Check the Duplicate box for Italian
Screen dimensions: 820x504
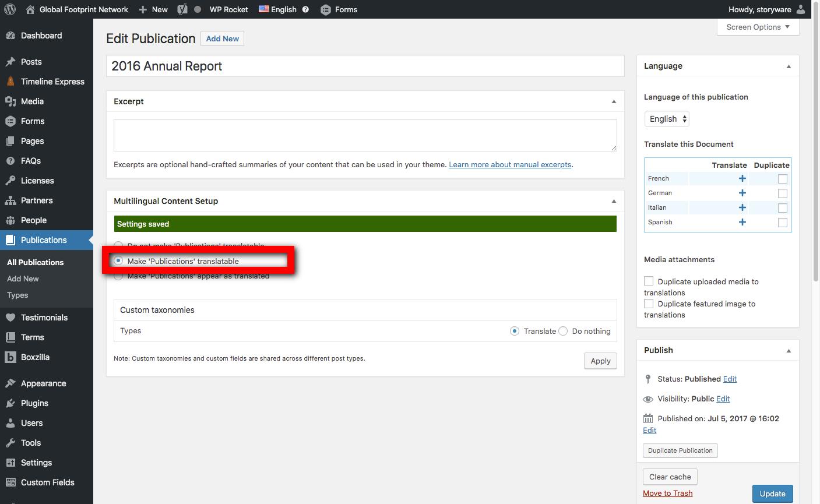tap(783, 208)
